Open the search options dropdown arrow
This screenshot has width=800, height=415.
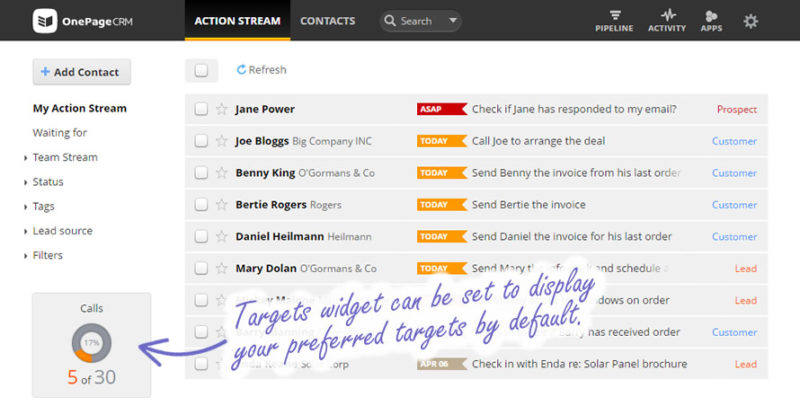pyautogui.click(x=453, y=20)
